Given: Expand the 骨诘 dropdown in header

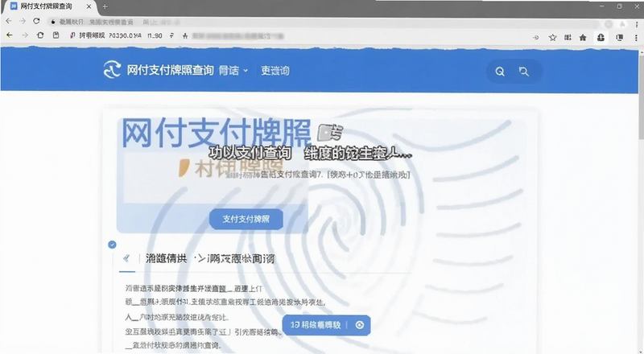Looking at the screenshot, I should click(233, 71).
